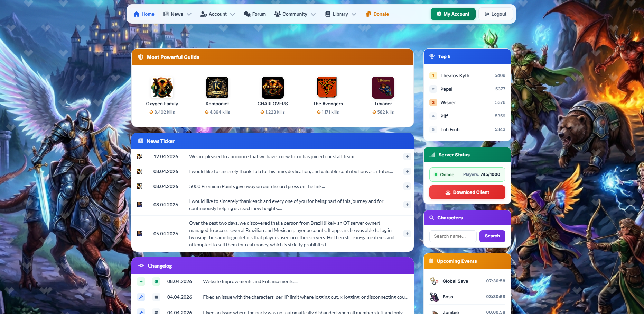Screen dimensions: 644x314
Task: Click the Changelog commit icon in header
Action: click(141, 266)
